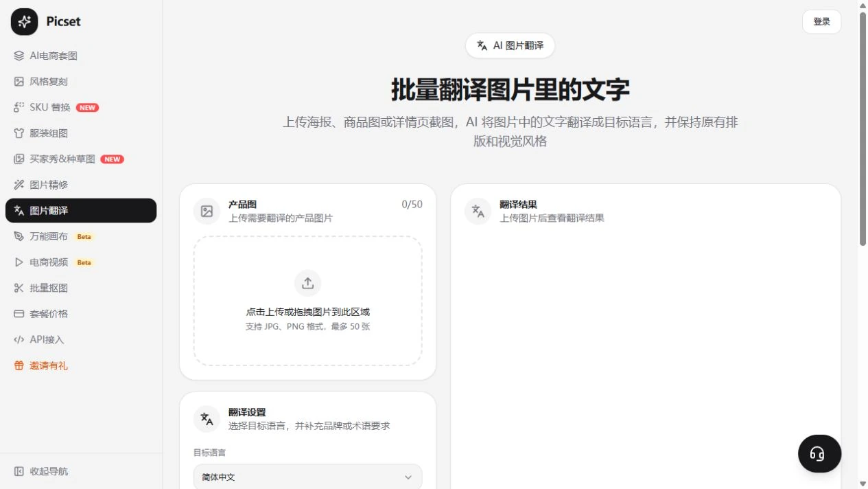
Task: Click the 图片精修 magic wand icon
Action: coord(19,185)
